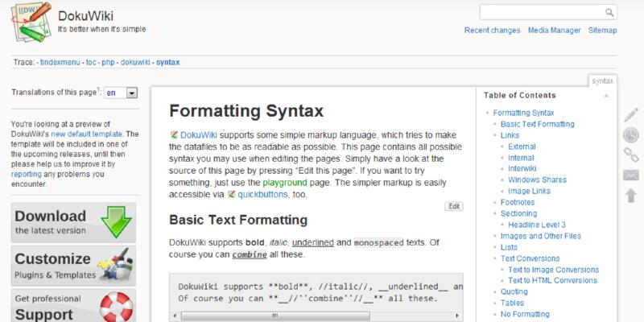Viewport: 644px width, 322px height.
Task: Open Recent changes in the top menu
Action: click(x=491, y=31)
